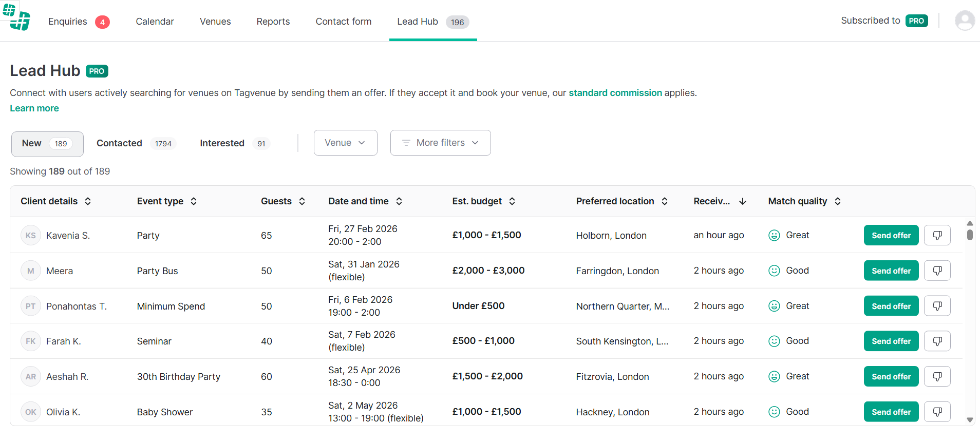Sort by Date and time arrows
The image size is (980, 442).
pyautogui.click(x=399, y=201)
